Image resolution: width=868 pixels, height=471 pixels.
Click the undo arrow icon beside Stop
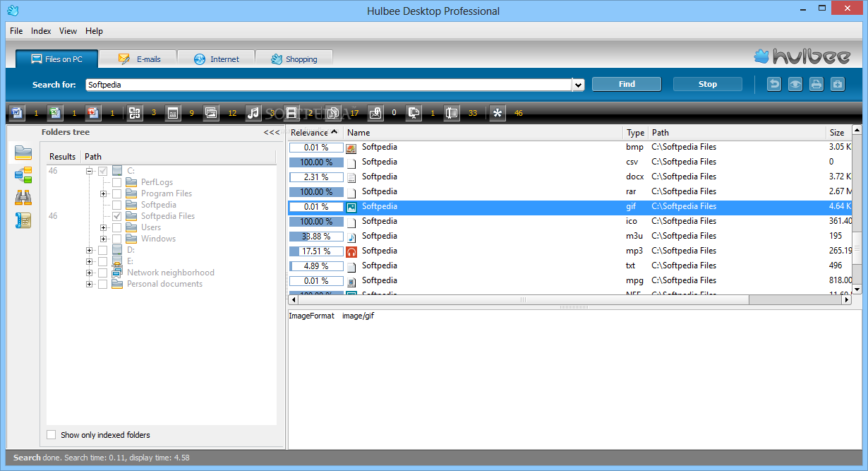pos(774,84)
